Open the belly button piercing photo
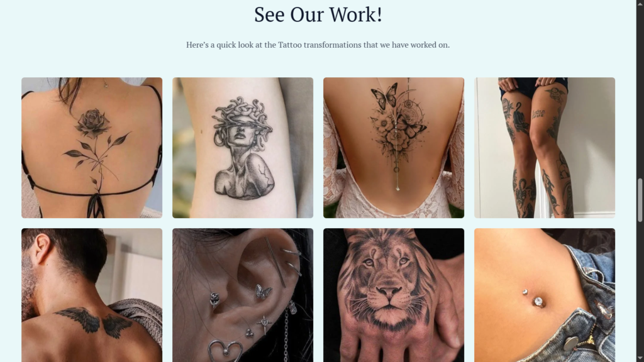 tap(545, 295)
